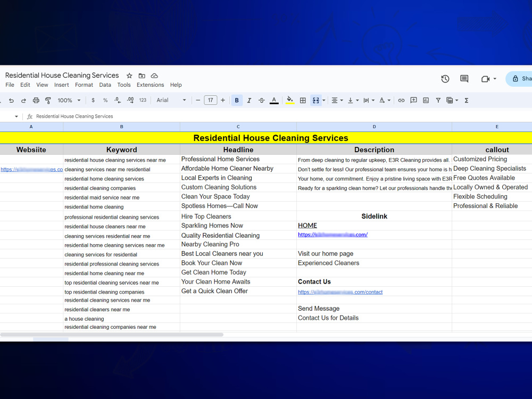This screenshot has width=532, height=399.
Task: Open the View menu
Action: (x=42, y=85)
